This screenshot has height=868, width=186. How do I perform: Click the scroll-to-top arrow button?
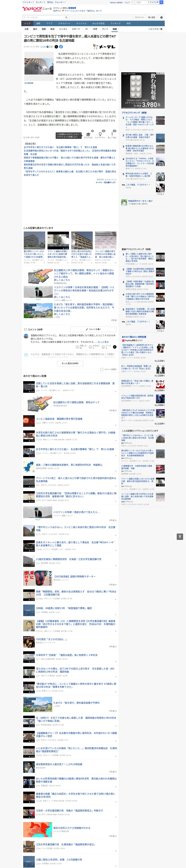(x=180, y=536)
